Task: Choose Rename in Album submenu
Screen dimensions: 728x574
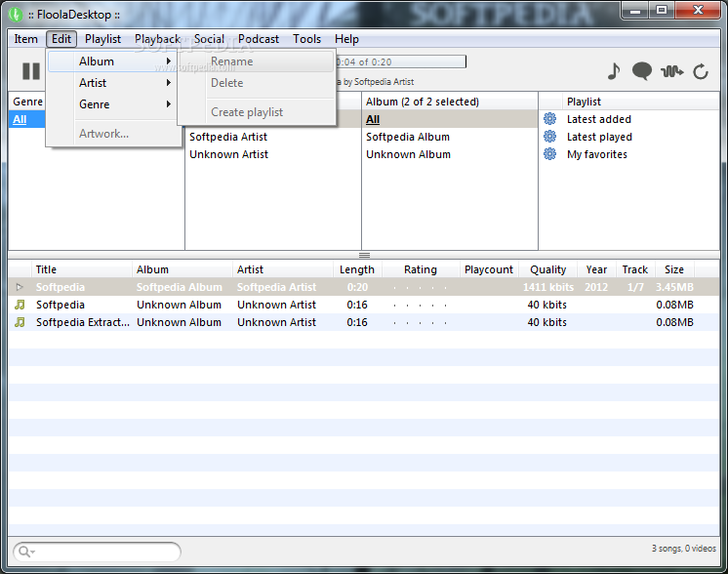Action: 257,61
